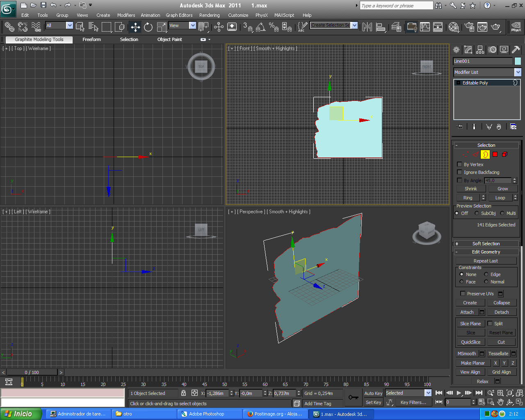Select the Edge constraint radio button
Viewport: 525px width, 420px height.
[x=486, y=274]
